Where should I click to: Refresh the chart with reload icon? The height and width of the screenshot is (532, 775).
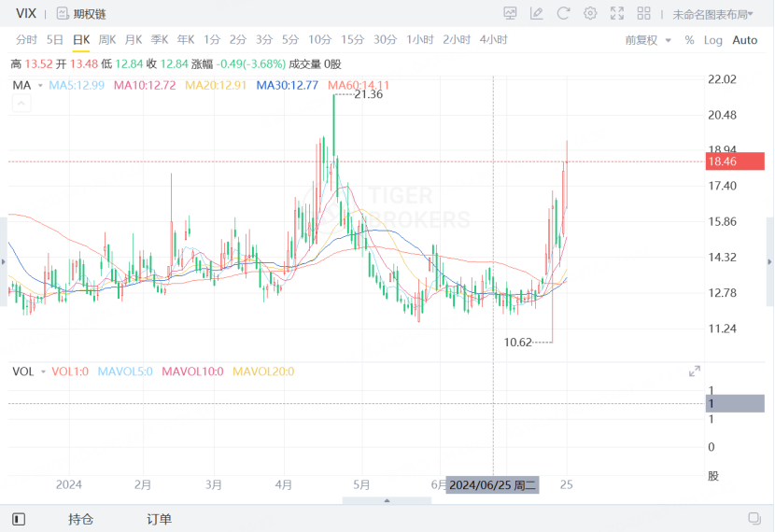563,14
